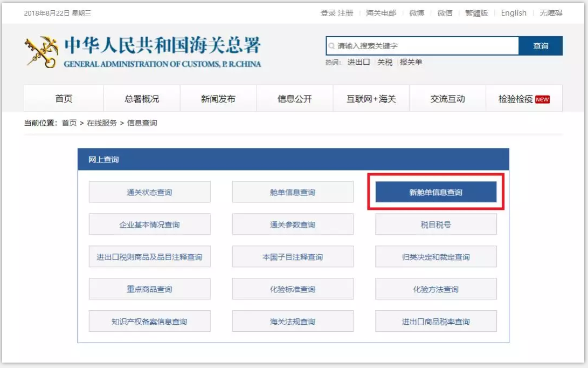Open the 总署概况 menu item

(x=142, y=99)
